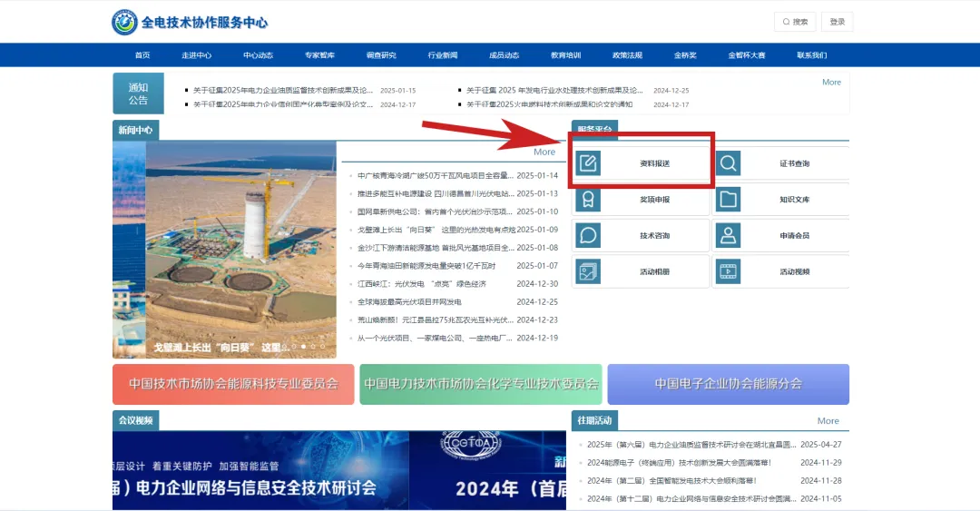
Task: Select the active white carousel dot
Action: coord(304,346)
